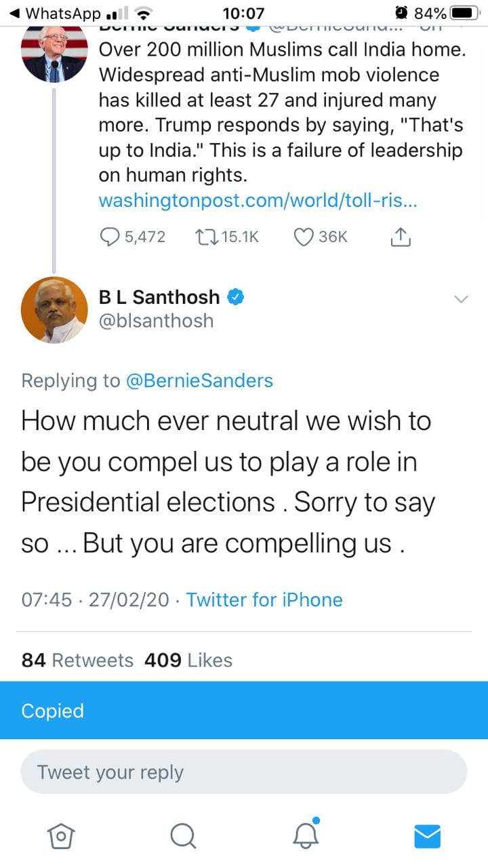Tap the Tweet your reply field
Viewport: 488px width, 868px height.
coord(244,772)
